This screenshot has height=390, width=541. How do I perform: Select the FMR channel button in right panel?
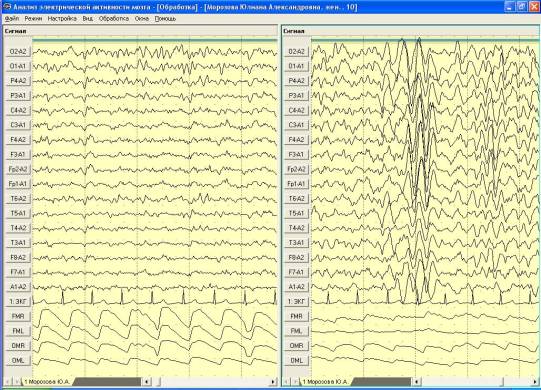pos(297,316)
